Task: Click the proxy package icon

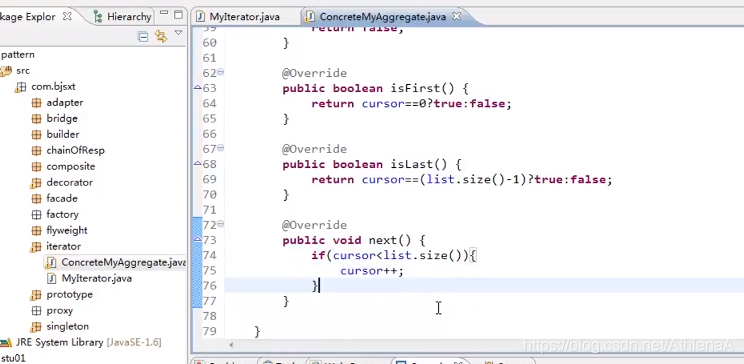Action: click(37, 310)
